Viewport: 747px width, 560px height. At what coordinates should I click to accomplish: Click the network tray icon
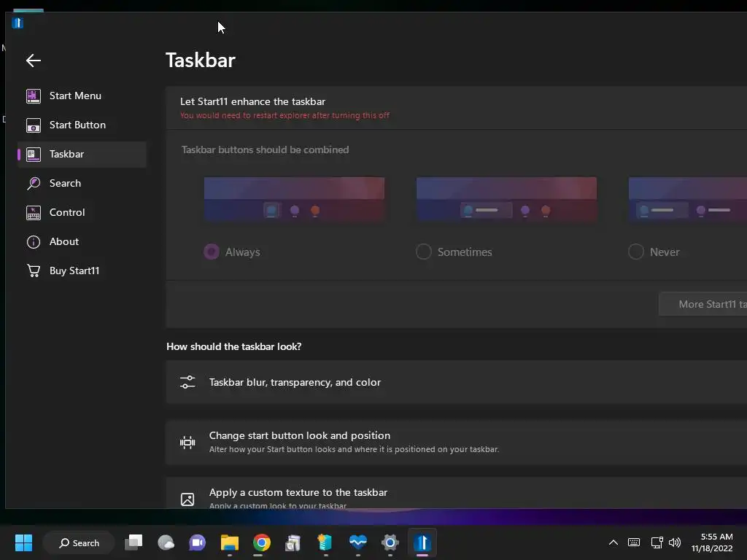tap(657, 542)
